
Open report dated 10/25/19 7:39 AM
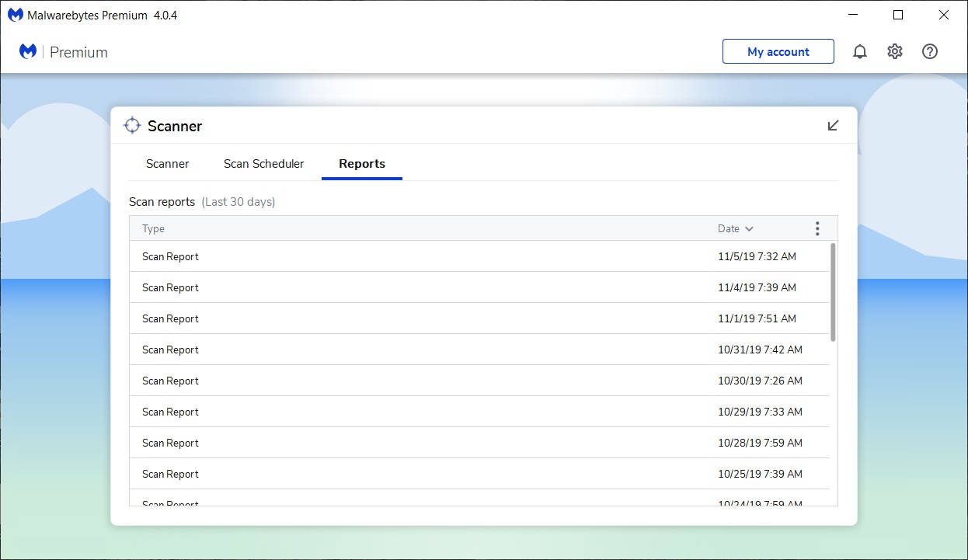[479, 474]
